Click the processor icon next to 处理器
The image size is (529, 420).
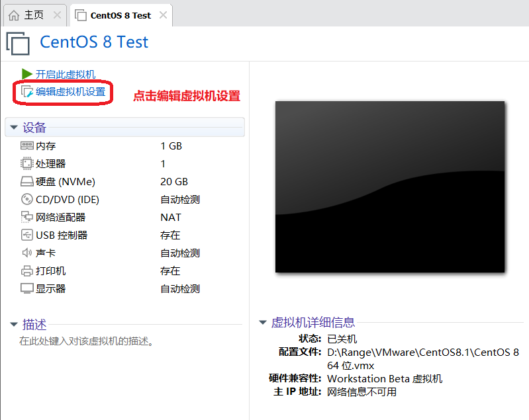27,163
